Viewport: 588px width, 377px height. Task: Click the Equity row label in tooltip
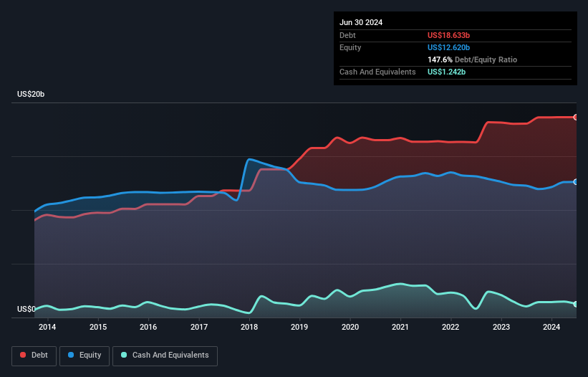coord(350,47)
